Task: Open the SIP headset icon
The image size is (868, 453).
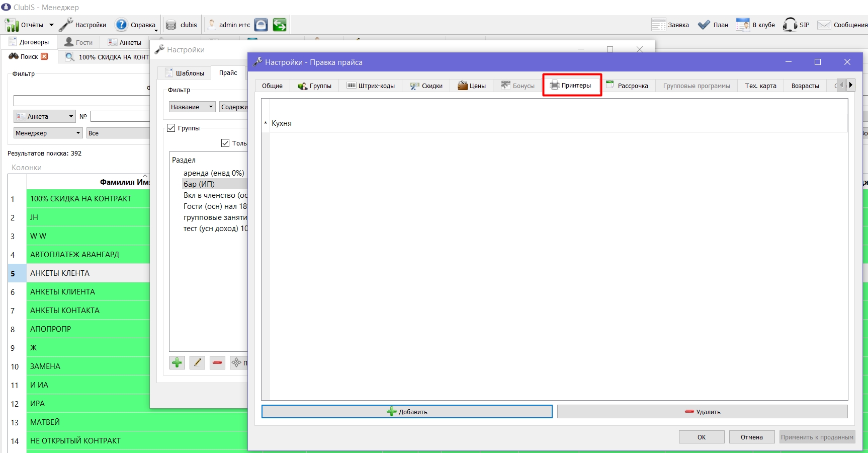Action: tap(790, 25)
